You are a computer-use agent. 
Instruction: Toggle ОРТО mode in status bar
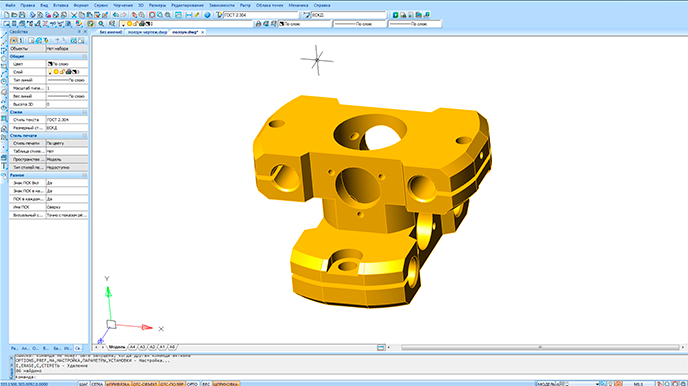coord(192,384)
